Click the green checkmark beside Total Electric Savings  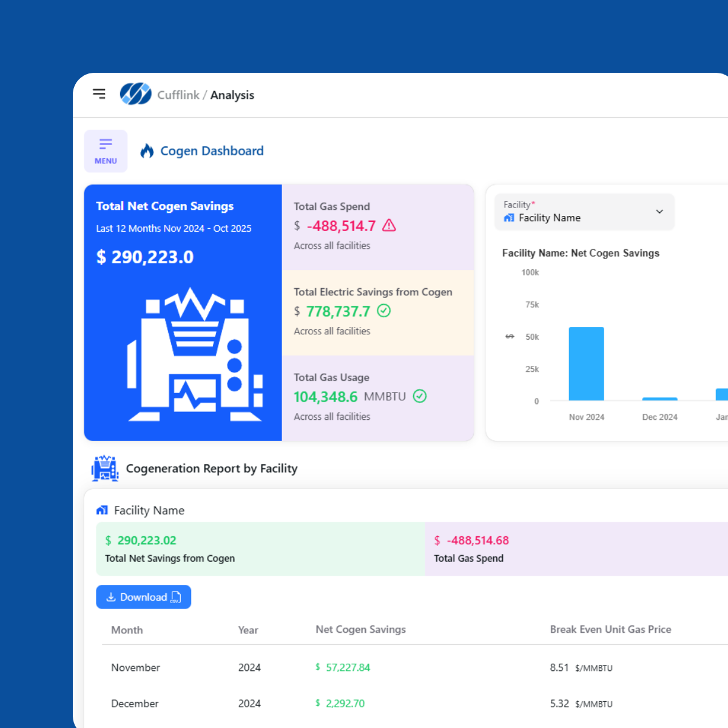point(383,311)
